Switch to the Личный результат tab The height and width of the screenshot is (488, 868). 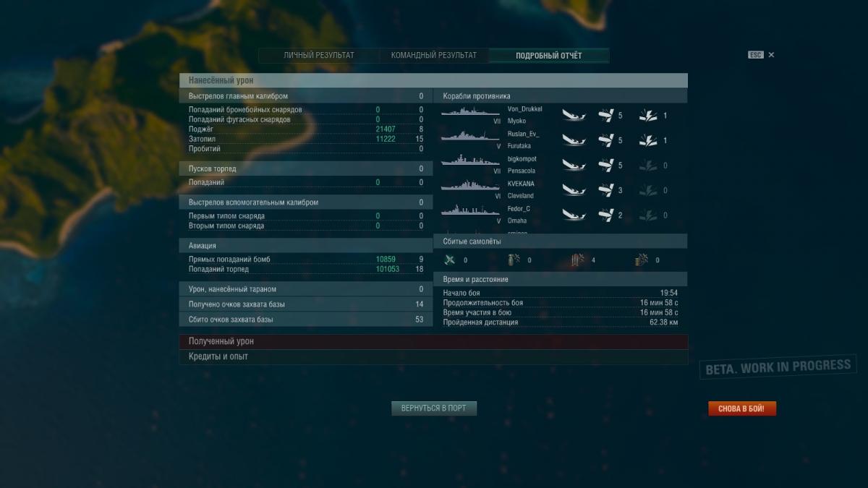click(x=319, y=56)
